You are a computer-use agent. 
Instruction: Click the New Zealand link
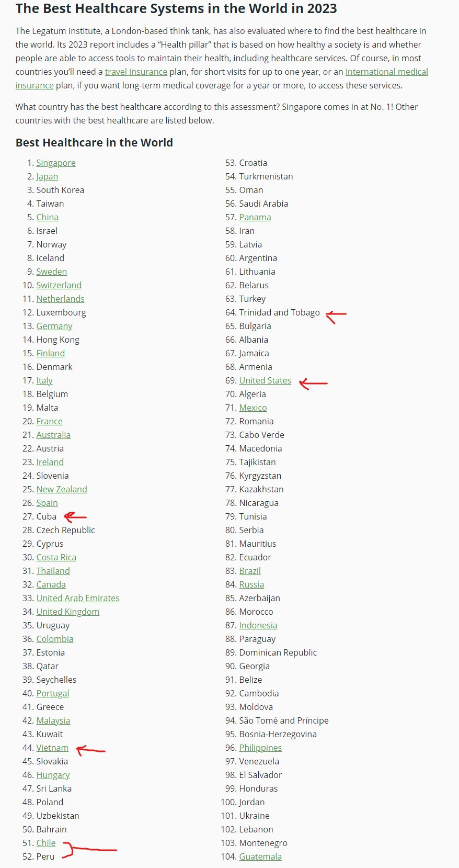[x=62, y=489]
